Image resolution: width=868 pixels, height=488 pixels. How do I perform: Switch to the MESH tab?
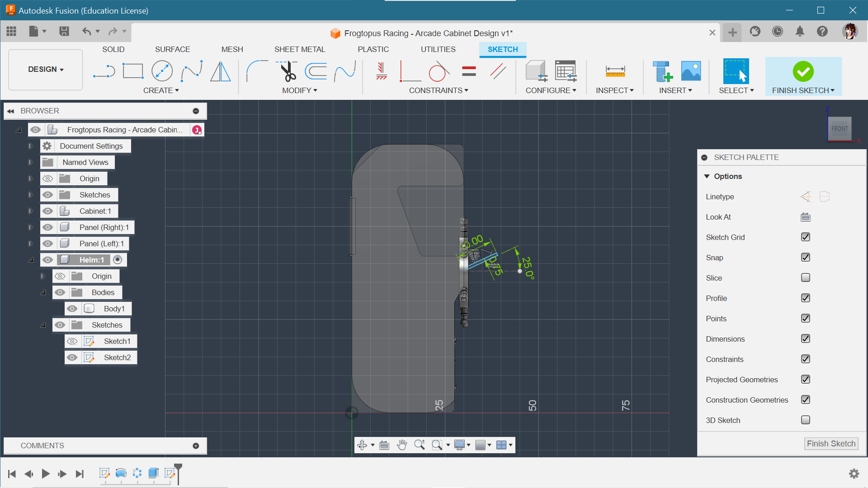pyautogui.click(x=232, y=49)
